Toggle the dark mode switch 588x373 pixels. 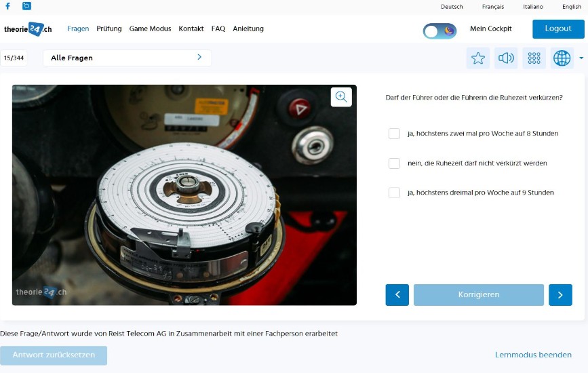click(439, 31)
